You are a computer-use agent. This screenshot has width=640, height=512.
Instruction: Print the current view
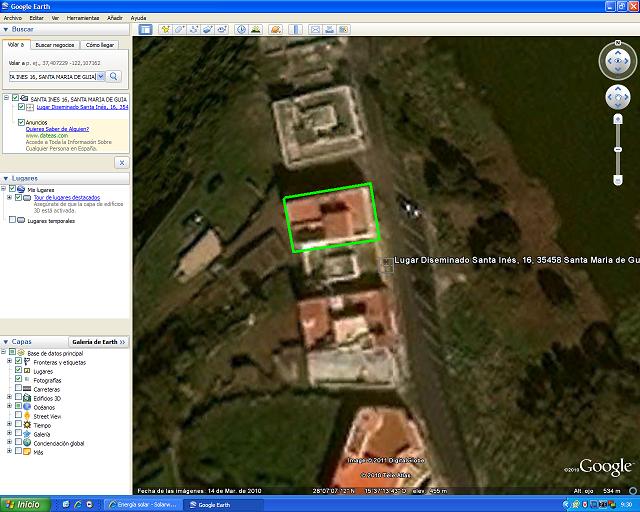(329, 29)
